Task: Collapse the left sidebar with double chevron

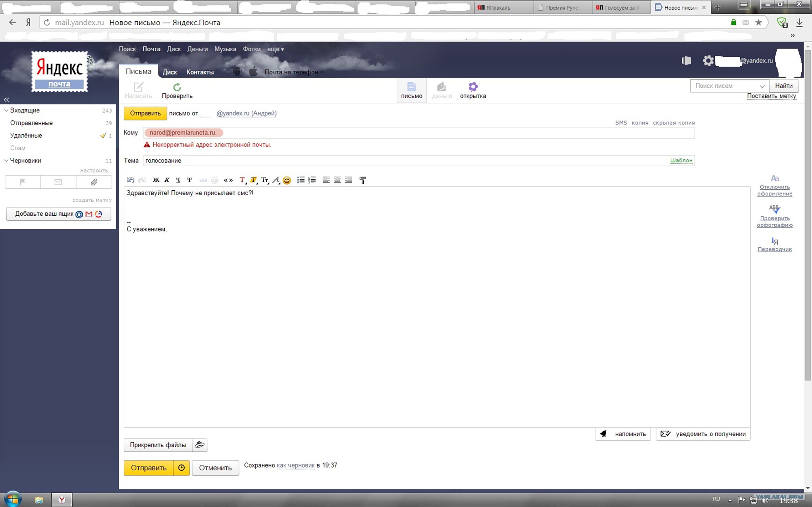Action: tap(7, 100)
